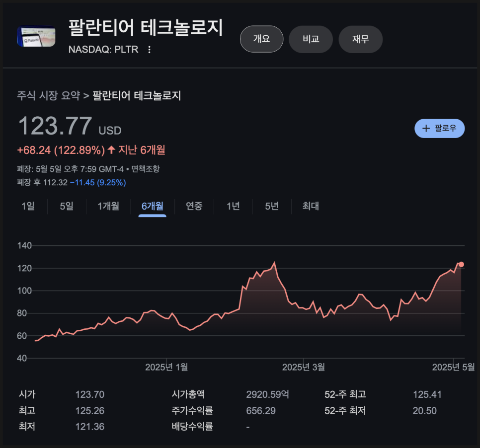Click the 52-주 최고 value 125.41
This screenshot has width=480, height=448.
point(427,394)
